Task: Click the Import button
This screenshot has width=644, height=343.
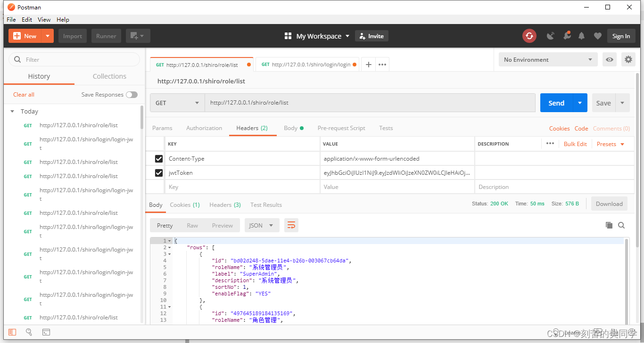Action: (73, 36)
